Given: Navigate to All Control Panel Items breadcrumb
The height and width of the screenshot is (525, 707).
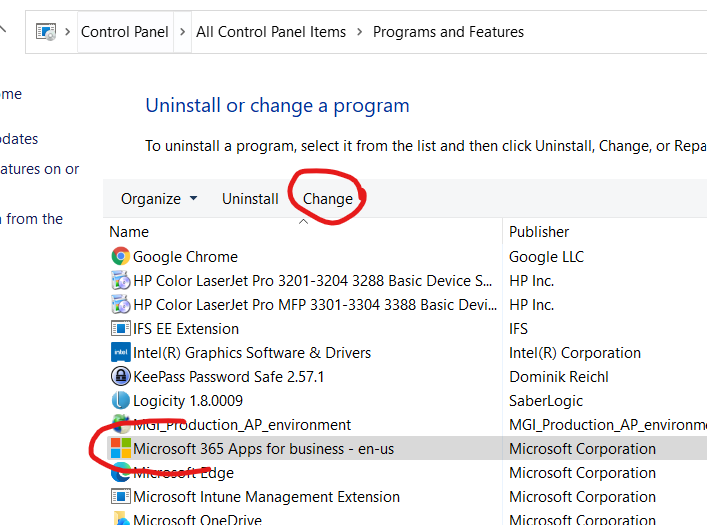Looking at the screenshot, I should click(271, 32).
